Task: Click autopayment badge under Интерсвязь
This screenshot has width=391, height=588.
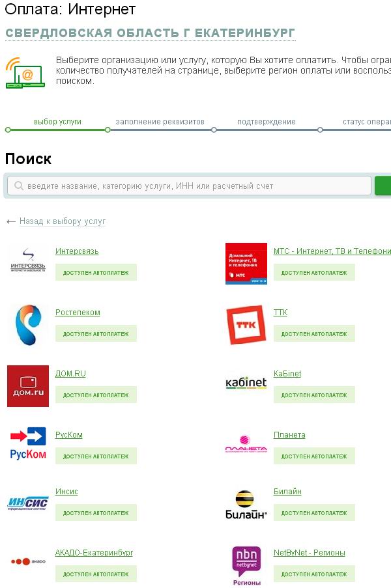Action: pos(96,273)
